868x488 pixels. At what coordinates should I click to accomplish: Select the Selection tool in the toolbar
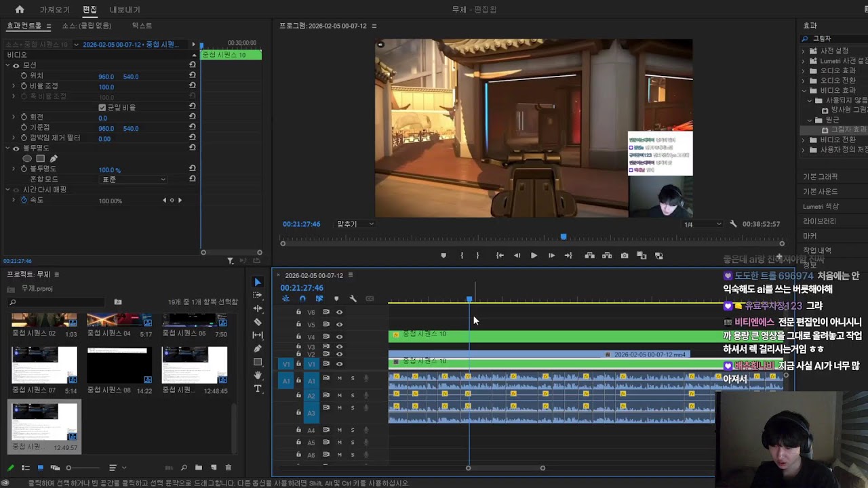point(258,282)
